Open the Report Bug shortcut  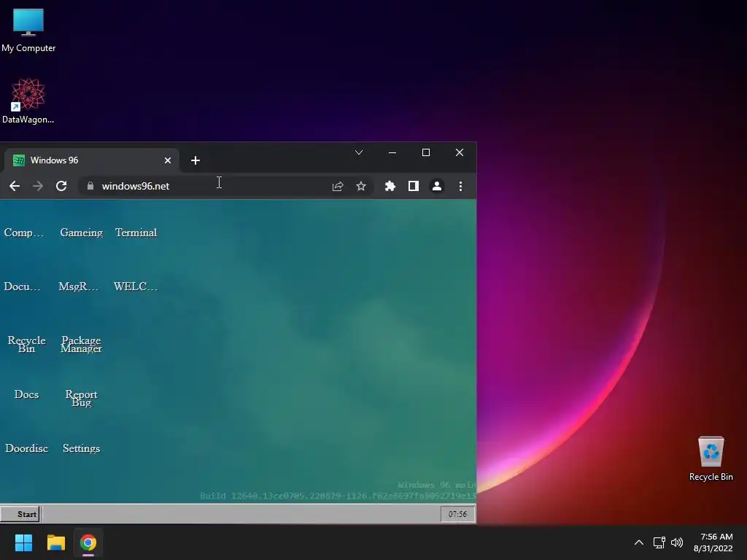tap(82, 398)
